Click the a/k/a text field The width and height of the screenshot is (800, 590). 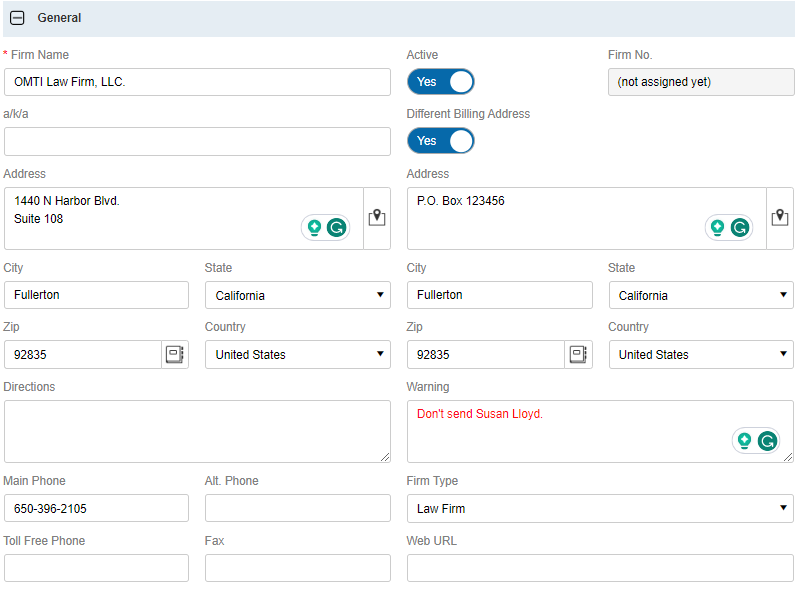tap(197, 141)
